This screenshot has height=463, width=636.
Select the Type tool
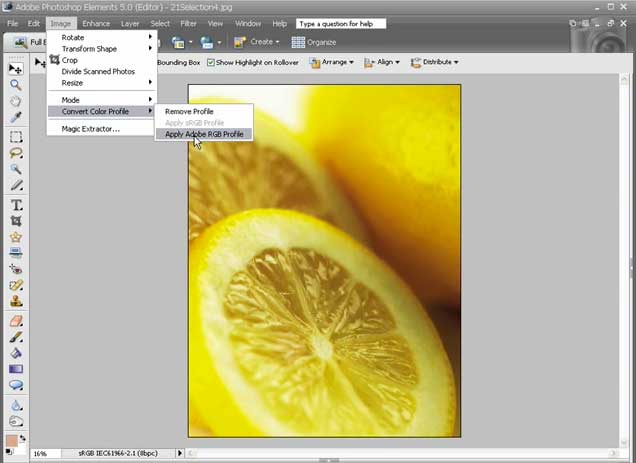pyautogui.click(x=16, y=205)
